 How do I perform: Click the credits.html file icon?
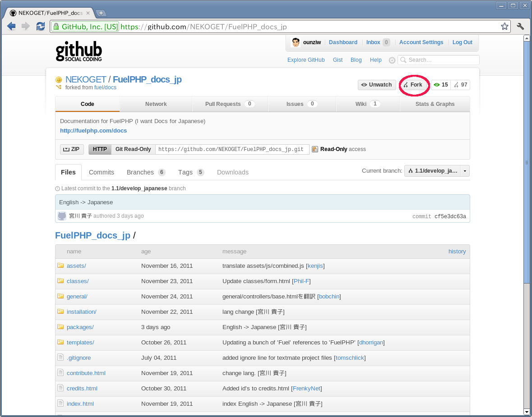tap(60, 388)
